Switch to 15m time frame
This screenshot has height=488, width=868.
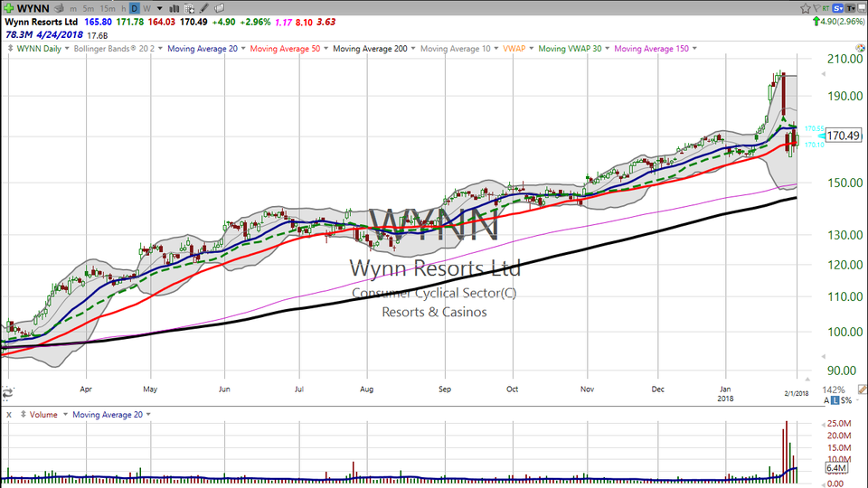pos(108,9)
